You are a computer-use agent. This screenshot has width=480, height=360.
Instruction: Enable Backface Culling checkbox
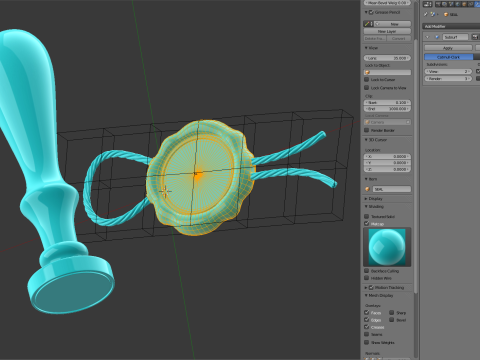(x=367, y=271)
